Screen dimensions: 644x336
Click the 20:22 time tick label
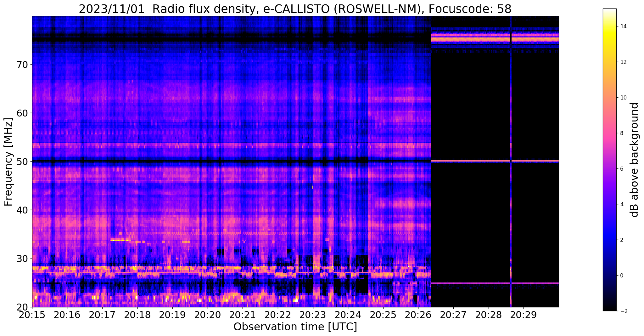[x=278, y=315]
